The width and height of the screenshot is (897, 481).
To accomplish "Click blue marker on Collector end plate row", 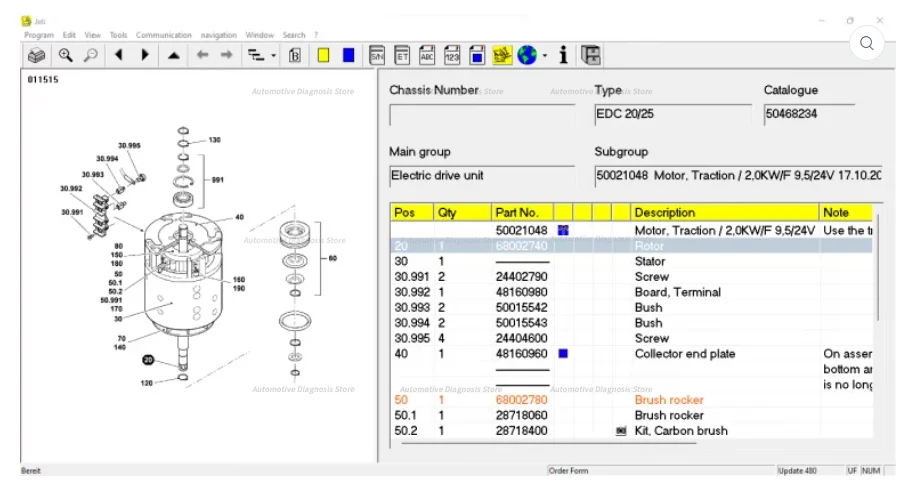I will point(563,354).
